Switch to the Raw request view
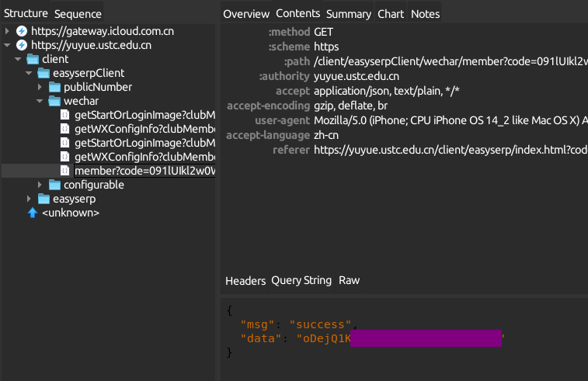The height and width of the screenshot is (381, 588). pyautogui.click(x=350, y=280)
